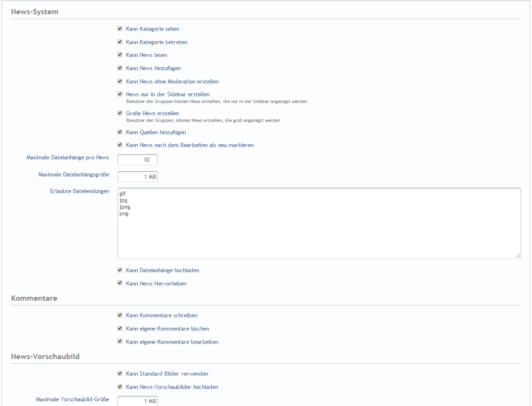Uncheck 'Kann Standard Bilder verwenden'
This screenshot has height=406, width=532.
coord(120,373)
